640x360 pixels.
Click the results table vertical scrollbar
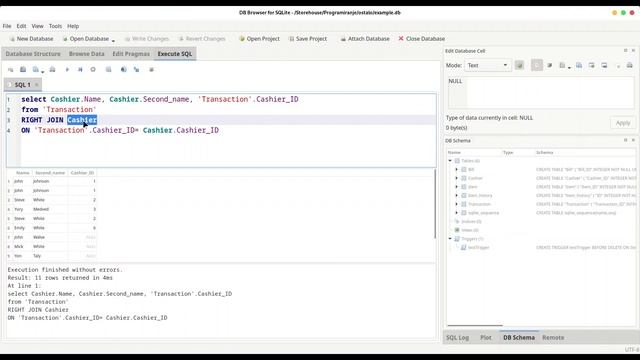point(435,204)
